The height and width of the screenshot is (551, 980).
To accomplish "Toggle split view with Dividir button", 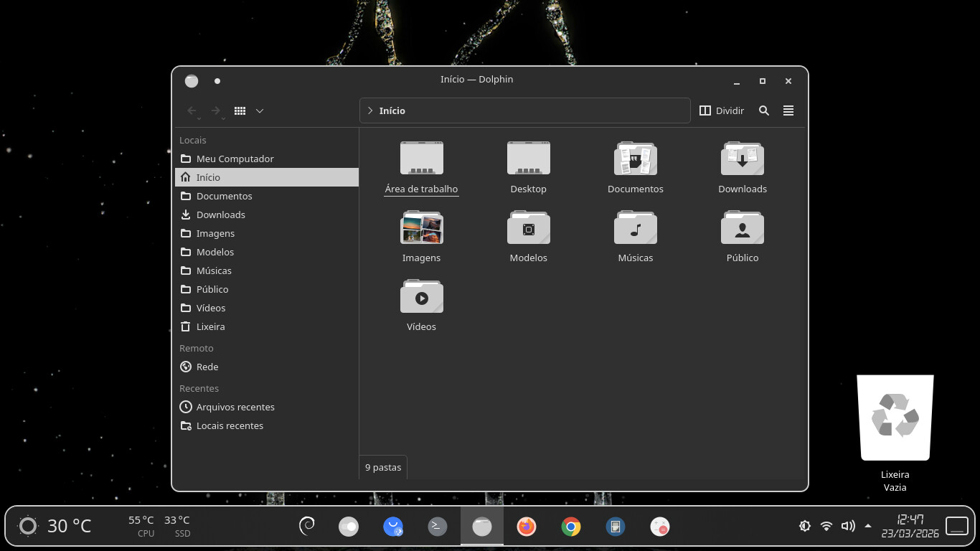I will click(722, 110).
